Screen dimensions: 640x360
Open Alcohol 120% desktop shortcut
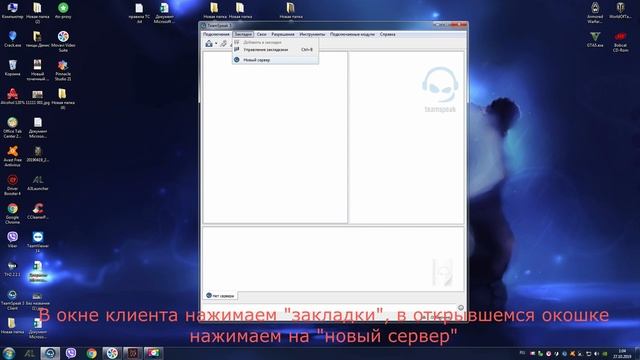click(12, 97)
